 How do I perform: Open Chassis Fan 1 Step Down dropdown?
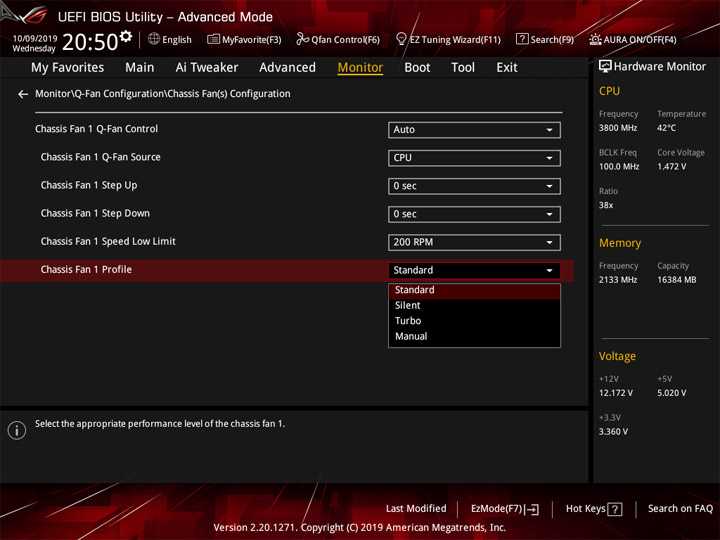coord(474,214)
